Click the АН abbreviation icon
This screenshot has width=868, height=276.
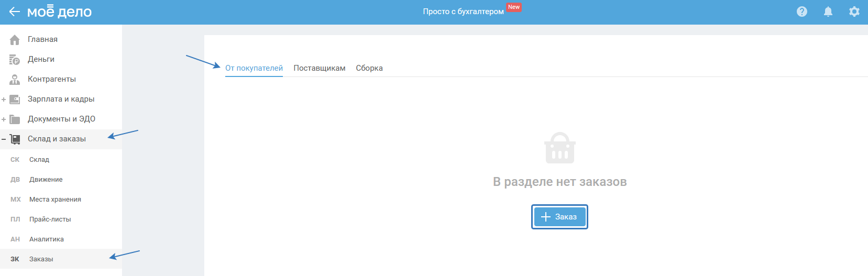[15, 239]
